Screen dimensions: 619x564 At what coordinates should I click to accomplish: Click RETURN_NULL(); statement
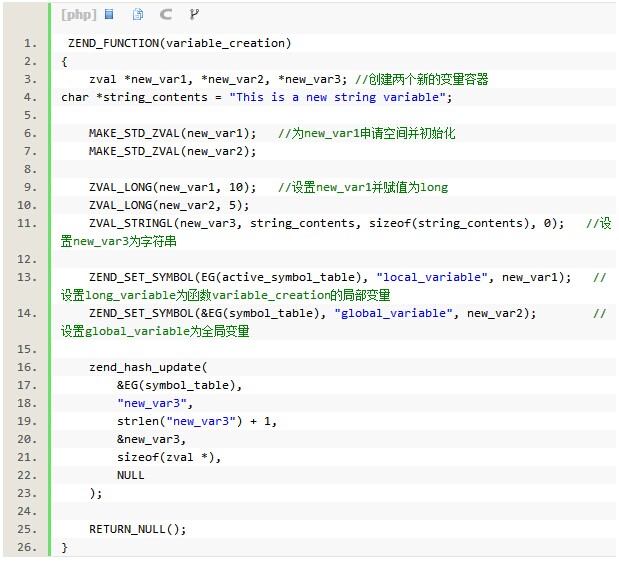(137, 529)
